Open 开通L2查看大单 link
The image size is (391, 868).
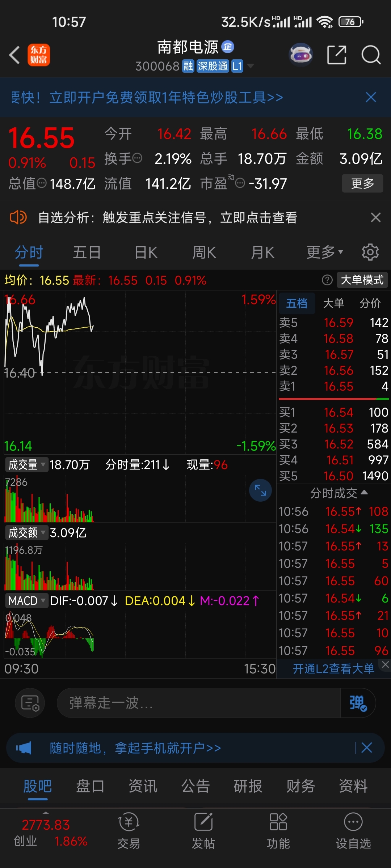[x=333, y=669]
